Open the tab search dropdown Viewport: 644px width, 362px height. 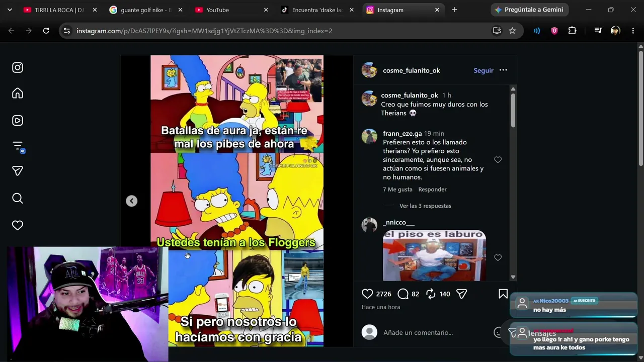tap(10, 10)
